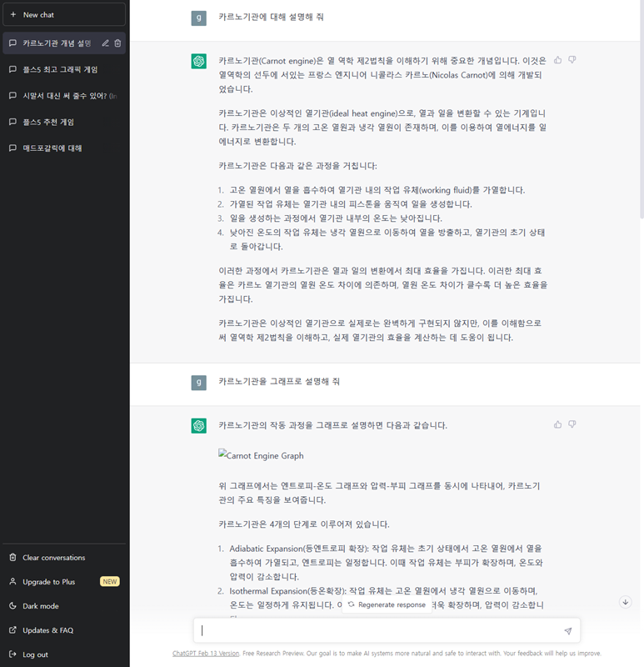The height and width of the screenshot is (667, 644).
Task: Open the 플스5 최고 그래픽 게임 conversation
Action: click(64, 69)
